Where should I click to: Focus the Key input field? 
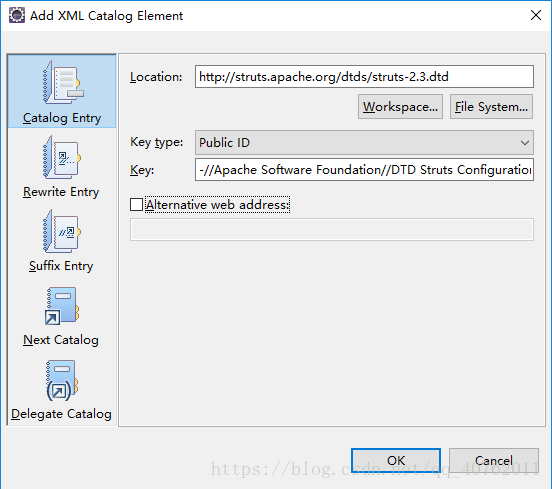tap(364, 170)
